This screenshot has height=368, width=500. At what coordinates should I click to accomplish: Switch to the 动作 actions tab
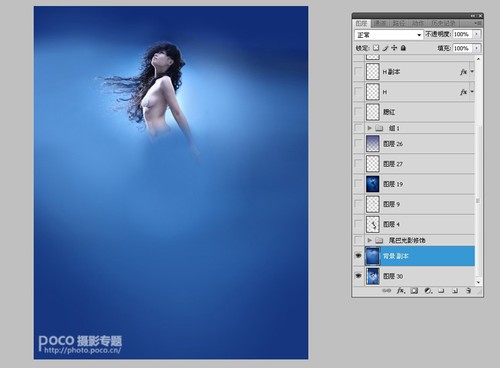(418, 23)
